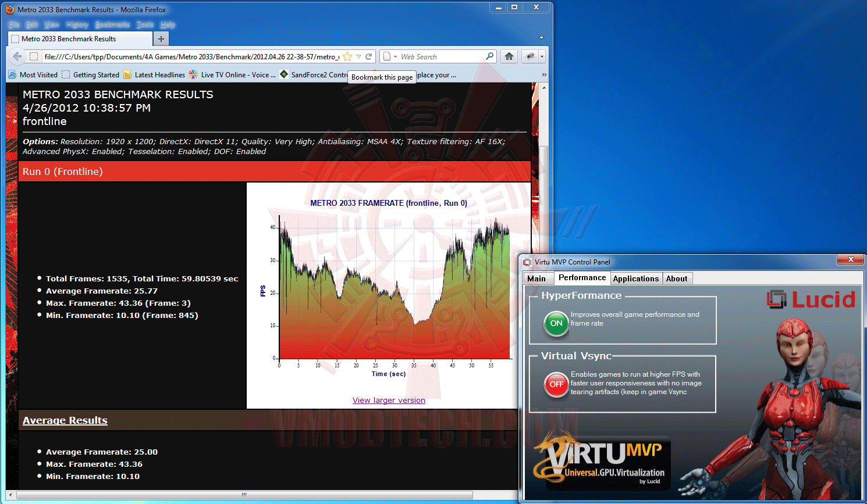This screenshot has height=504, width=867.
Task: Click the 'Max. Framerate: 43.36 (Frame: 3)' text
Action: pos(118,303)
